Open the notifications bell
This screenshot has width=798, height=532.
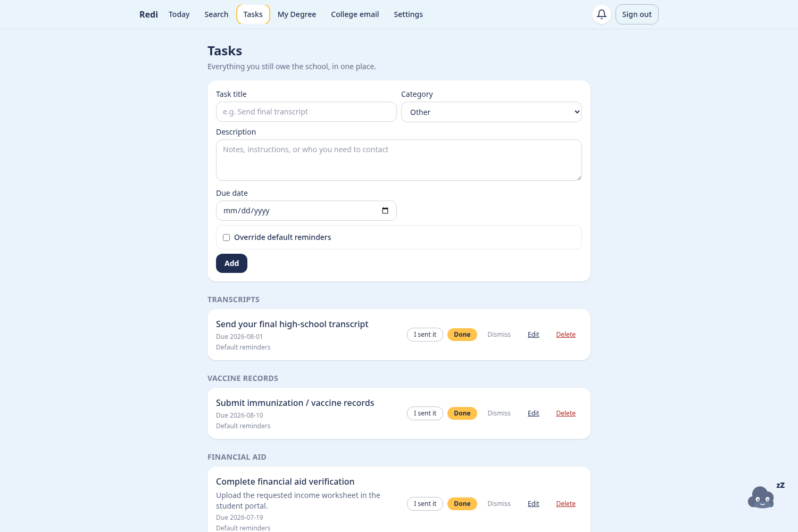point(602,14)
